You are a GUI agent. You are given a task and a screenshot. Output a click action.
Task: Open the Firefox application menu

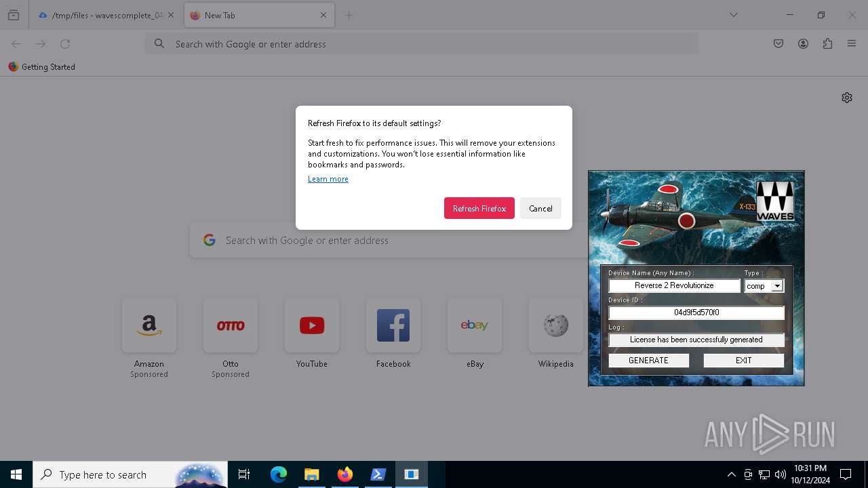tap(852, 44)
